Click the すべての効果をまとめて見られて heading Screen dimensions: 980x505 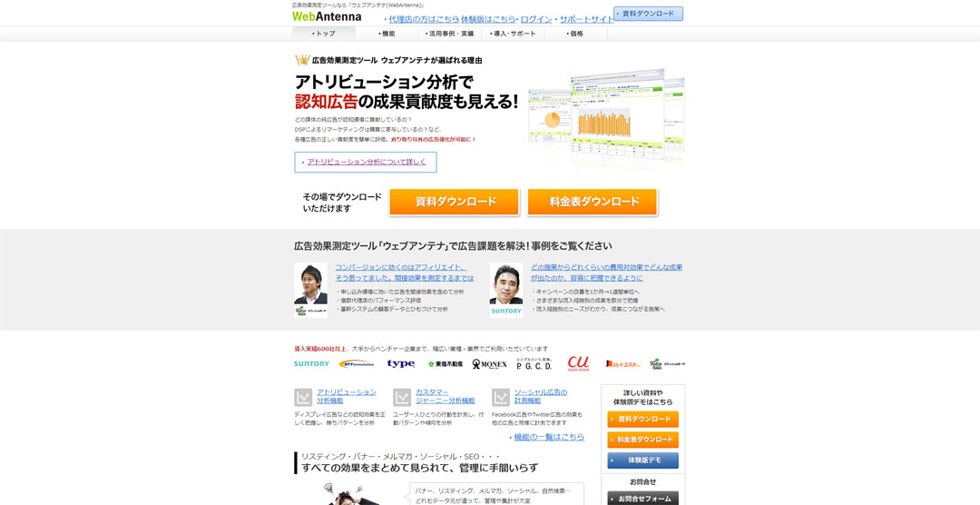point(419,468)
